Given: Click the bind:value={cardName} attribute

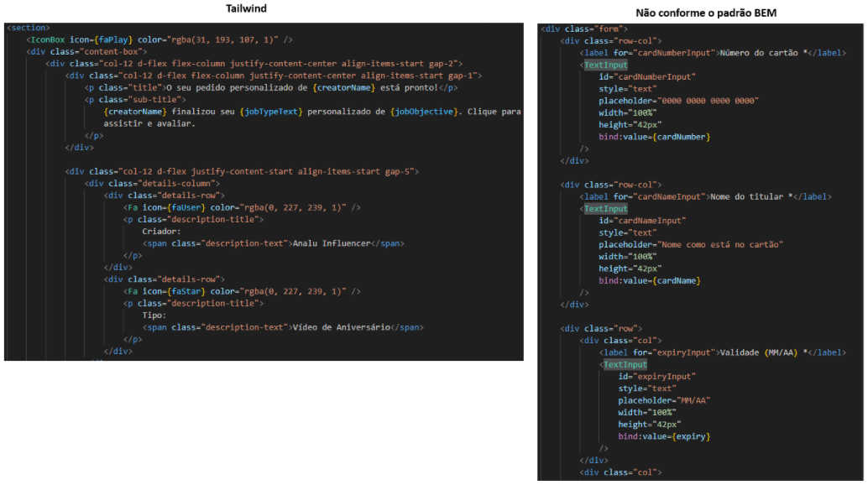Looking at the screenshot, I should (x=649, y=280).
